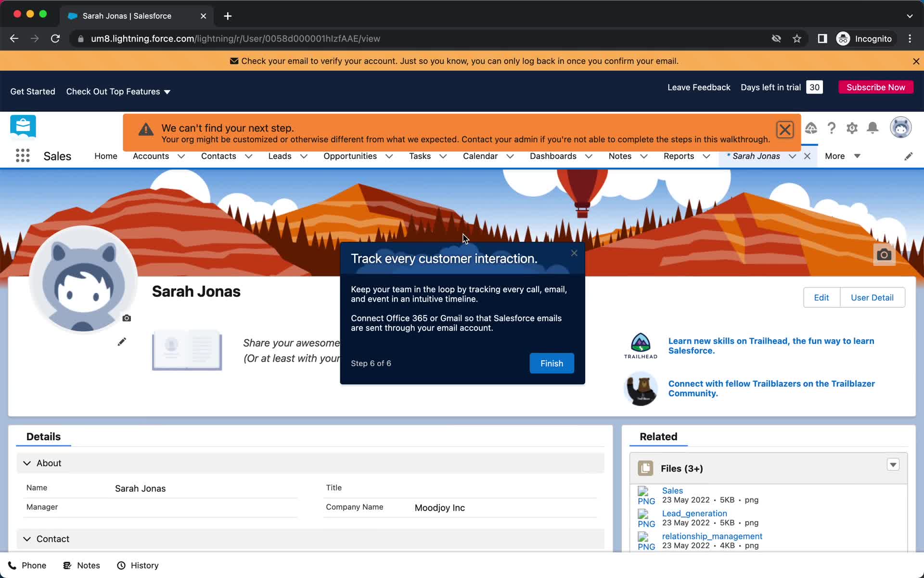Open the More navigation dropdown
This screenshot has width=924, height=578.
[843, 156]
